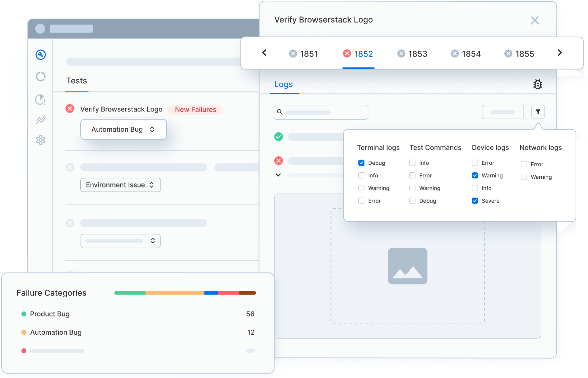
Task: Click the wrench icon in the sidebar
Action: click(41, 54)
